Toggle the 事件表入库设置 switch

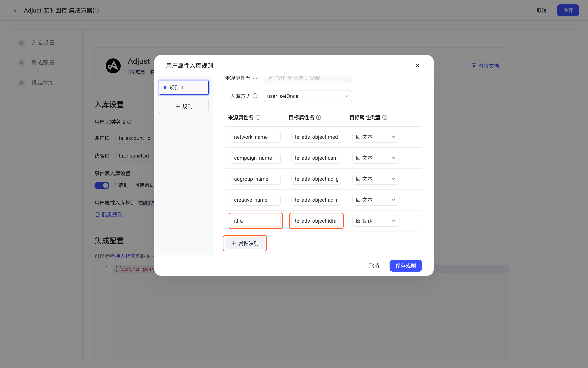102,185
